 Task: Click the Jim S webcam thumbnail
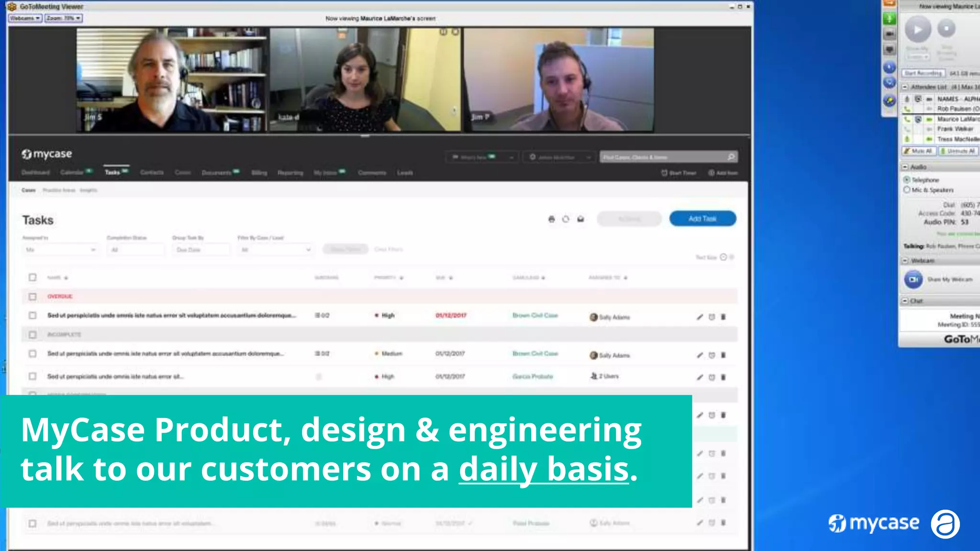click(171, 79)
